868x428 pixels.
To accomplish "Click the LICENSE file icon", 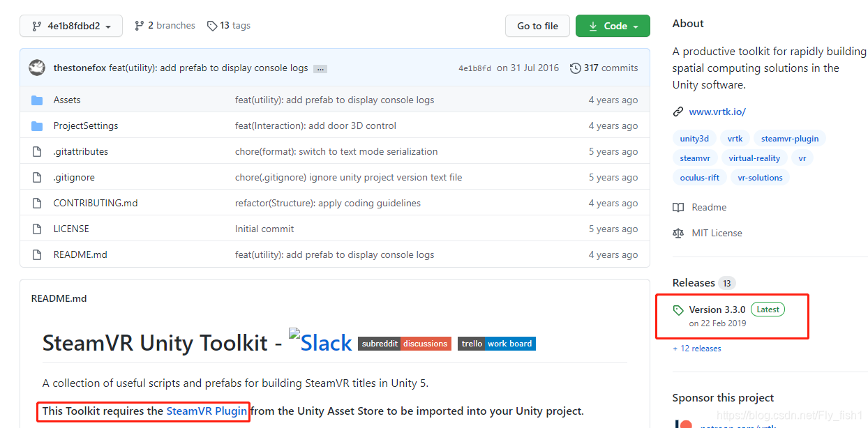I will tap(37, 229).
